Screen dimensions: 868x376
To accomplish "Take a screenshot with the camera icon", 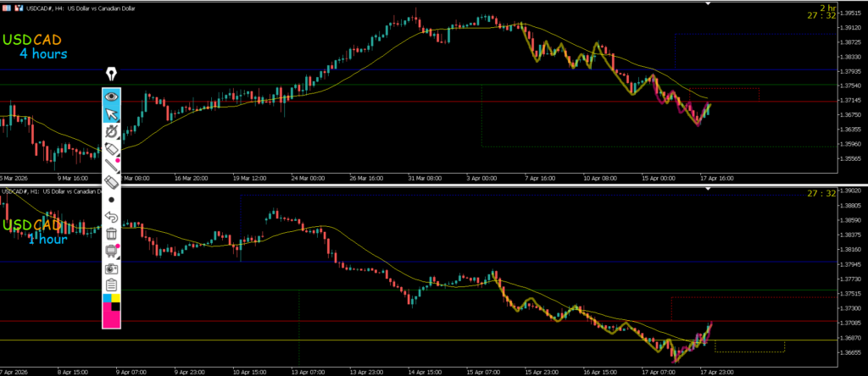I will [x=111, y=268].
